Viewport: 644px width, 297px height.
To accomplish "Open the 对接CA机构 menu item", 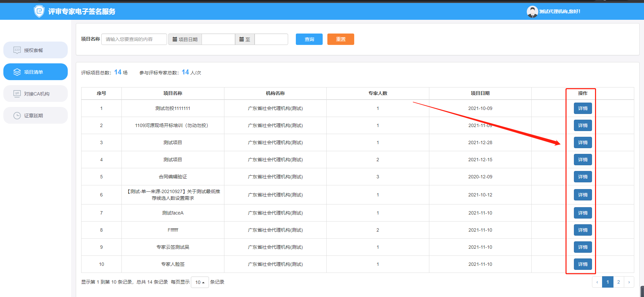I will (x=36, y=94).
